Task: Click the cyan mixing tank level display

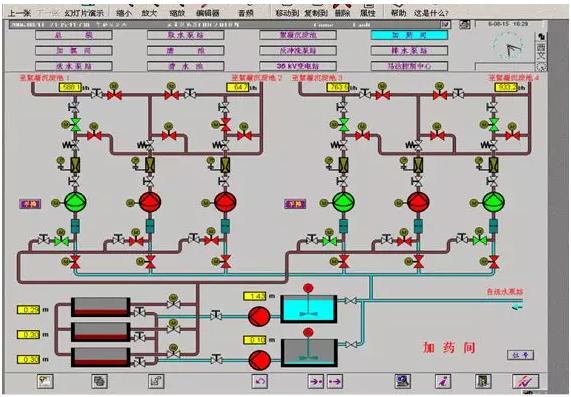Action: (254, 296)
